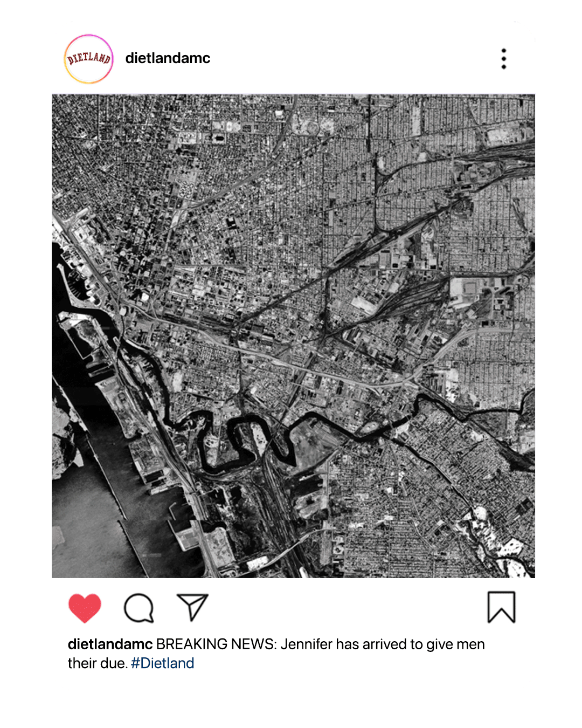Open the dietlandamc username beside the avatar
This screenshot has width=582, height=728.
168,58
